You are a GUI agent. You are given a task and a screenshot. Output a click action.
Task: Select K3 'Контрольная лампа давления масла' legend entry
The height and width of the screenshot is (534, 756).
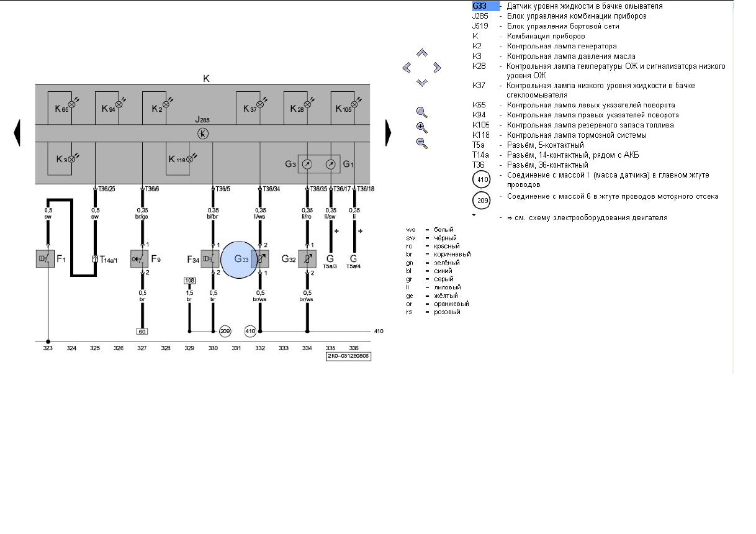tap(554, 56)
